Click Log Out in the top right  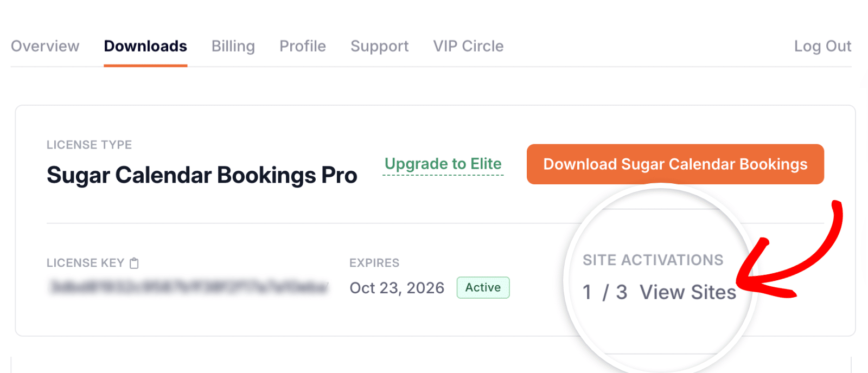click(823, 46)
